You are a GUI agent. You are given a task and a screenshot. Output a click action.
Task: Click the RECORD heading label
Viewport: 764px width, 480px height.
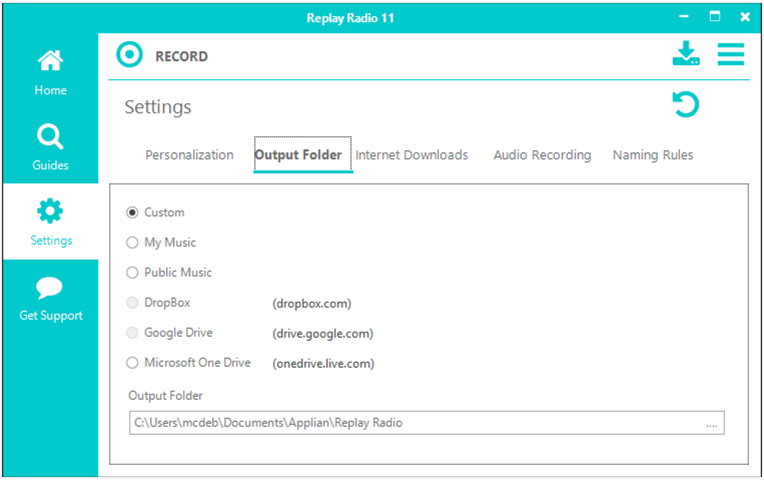(x=182, y=57)
